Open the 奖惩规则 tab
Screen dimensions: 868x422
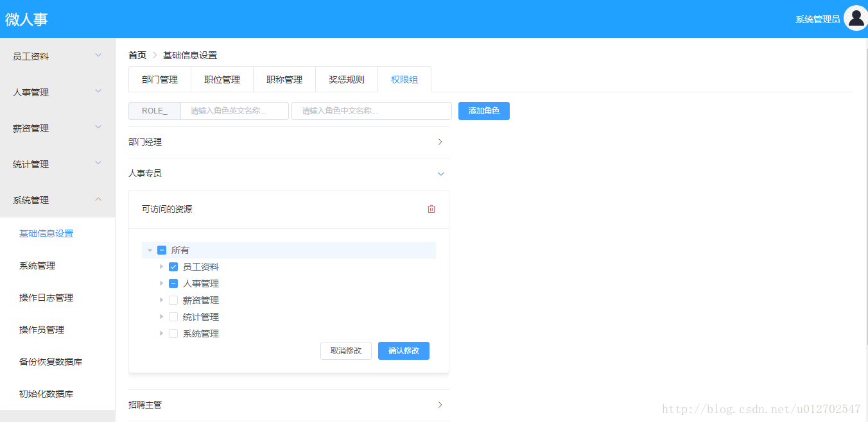(x=346, y=79)
